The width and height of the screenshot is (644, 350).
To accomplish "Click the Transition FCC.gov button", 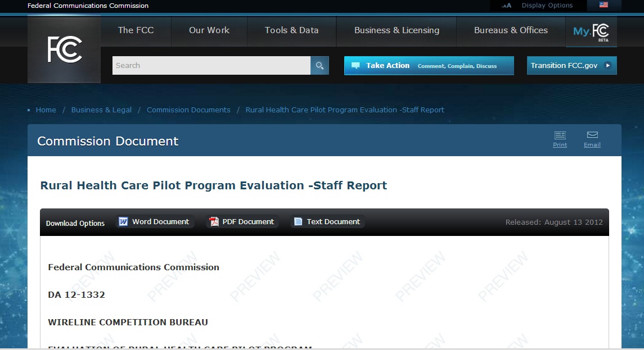I will click(x=571, y=66).
